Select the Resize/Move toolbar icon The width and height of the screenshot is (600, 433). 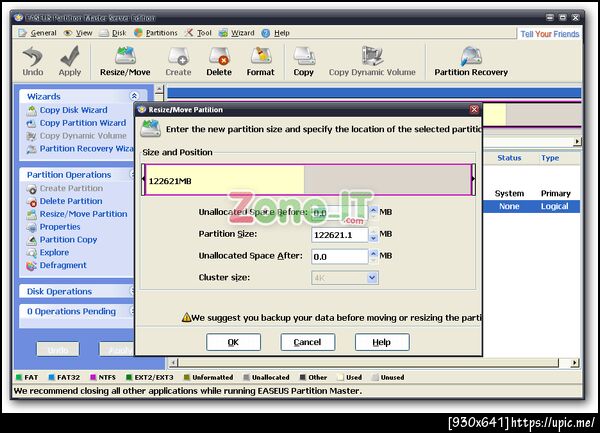tap(125, 61)
